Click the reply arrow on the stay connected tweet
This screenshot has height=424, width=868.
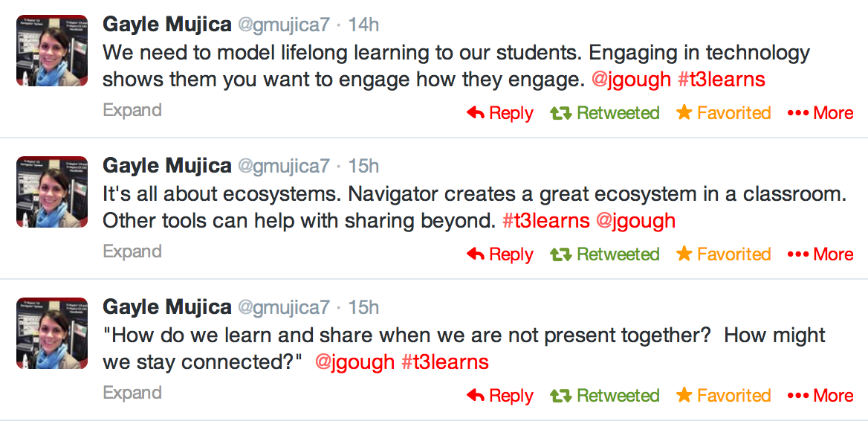click(476, 396)
